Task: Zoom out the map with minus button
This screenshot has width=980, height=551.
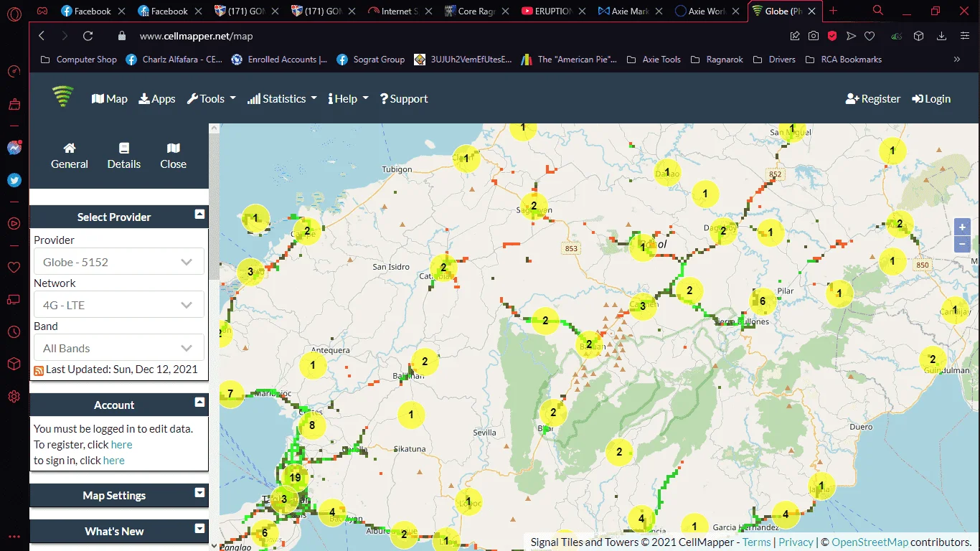Action: click(962, 244)
